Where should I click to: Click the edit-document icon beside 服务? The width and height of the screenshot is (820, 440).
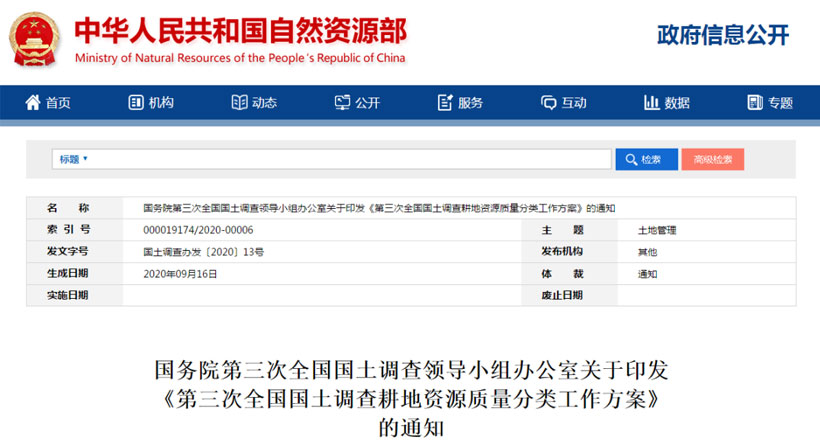tap(445, 103)
